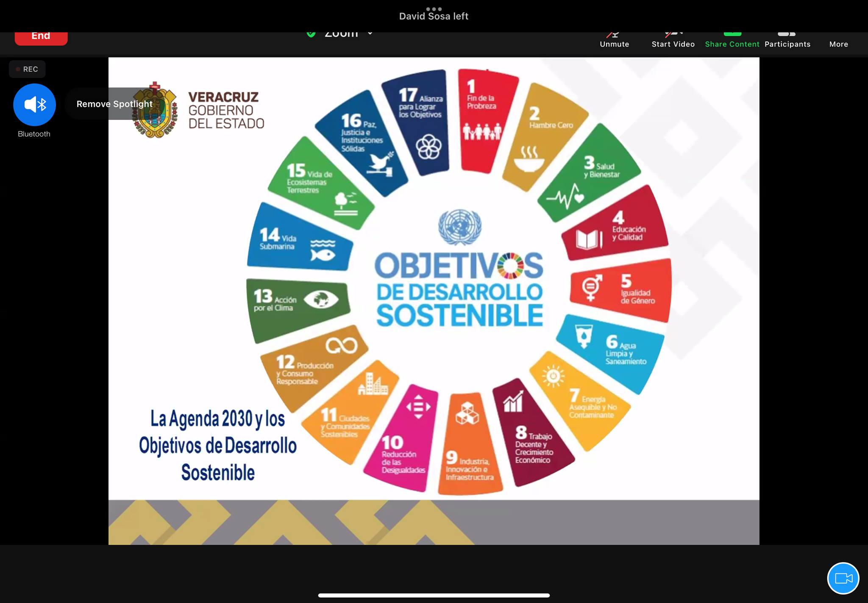Click the 'OBJETIVOS' heading text
This screenshot has height=603, width=868.
[x=459, y=266]
